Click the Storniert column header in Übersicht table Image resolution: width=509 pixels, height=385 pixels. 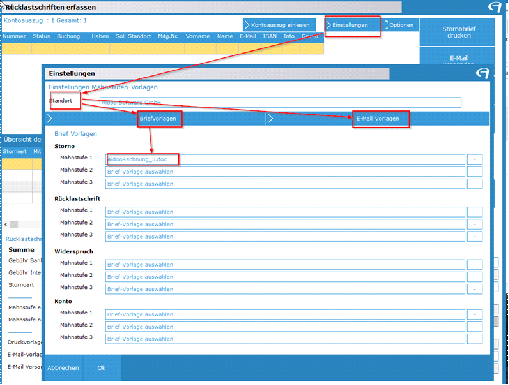[x=15, y=151]
